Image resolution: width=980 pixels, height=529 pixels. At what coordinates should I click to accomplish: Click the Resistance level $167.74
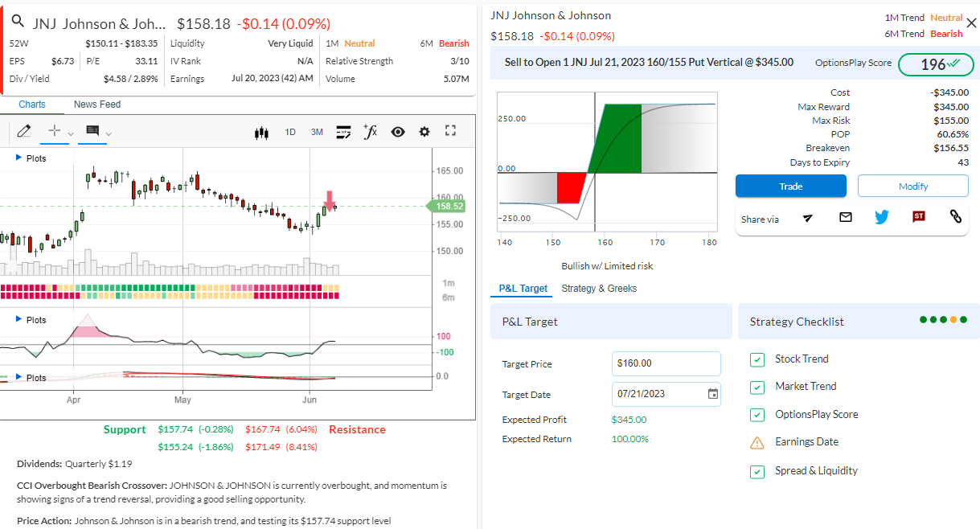point(263,429)
